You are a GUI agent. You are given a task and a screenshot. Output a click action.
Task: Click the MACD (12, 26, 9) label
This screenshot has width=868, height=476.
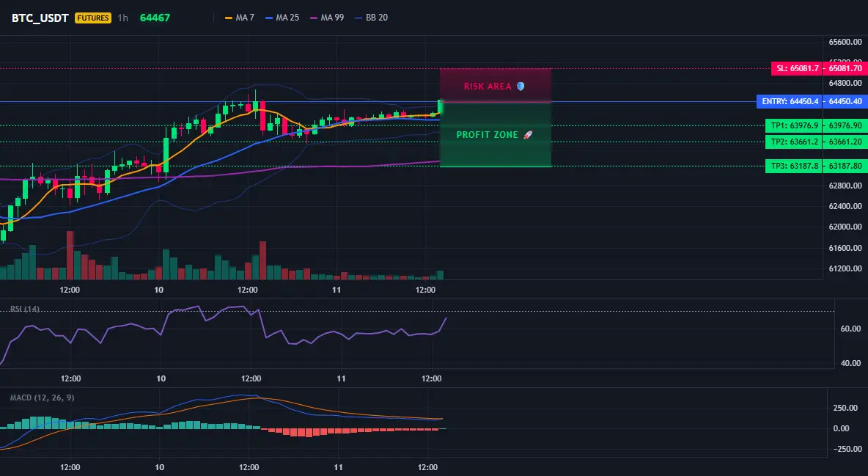(42, 398)
